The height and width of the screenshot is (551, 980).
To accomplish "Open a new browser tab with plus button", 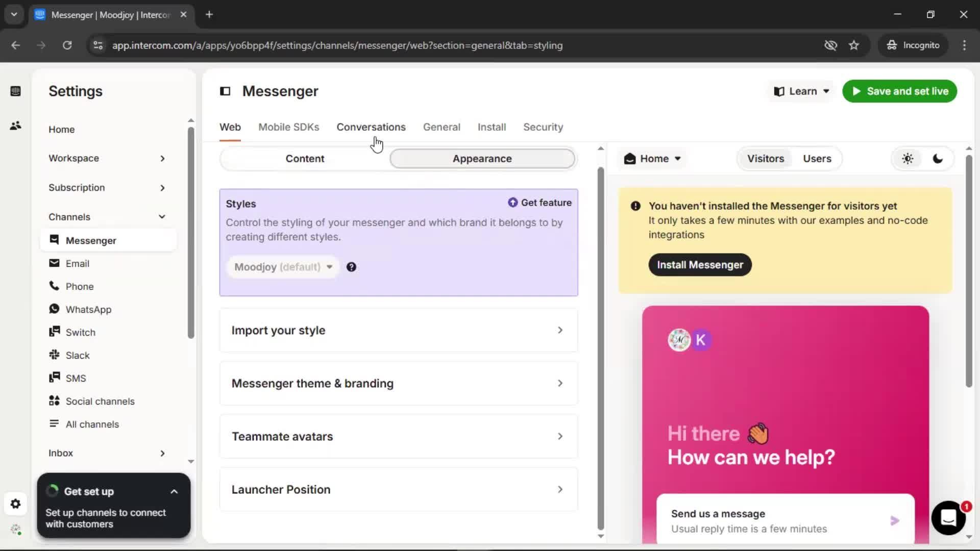I will (x=209, y=14).
